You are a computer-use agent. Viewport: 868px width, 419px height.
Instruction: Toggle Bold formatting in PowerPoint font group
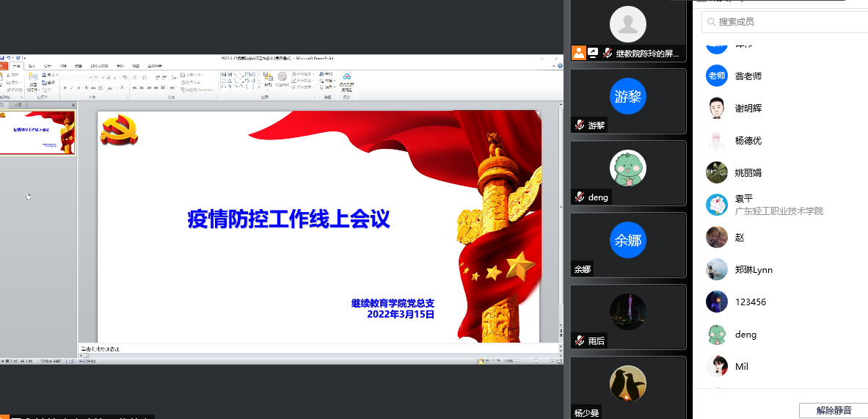click(x=65, y=88)
